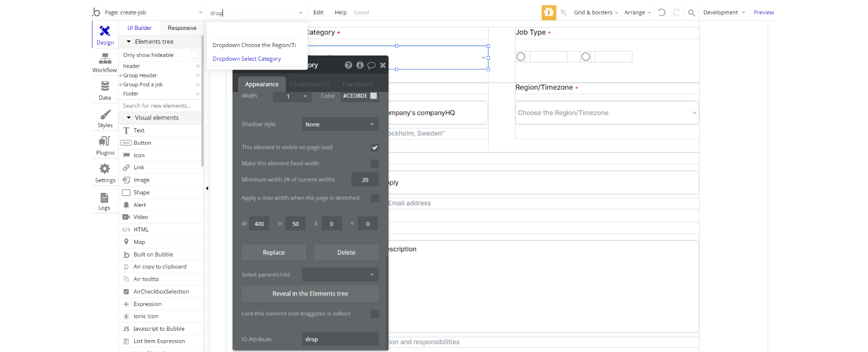Viewport: 868px width, 352px height.
Task: Switch to the Responsive tab
Action: click(x=182, y=28)
